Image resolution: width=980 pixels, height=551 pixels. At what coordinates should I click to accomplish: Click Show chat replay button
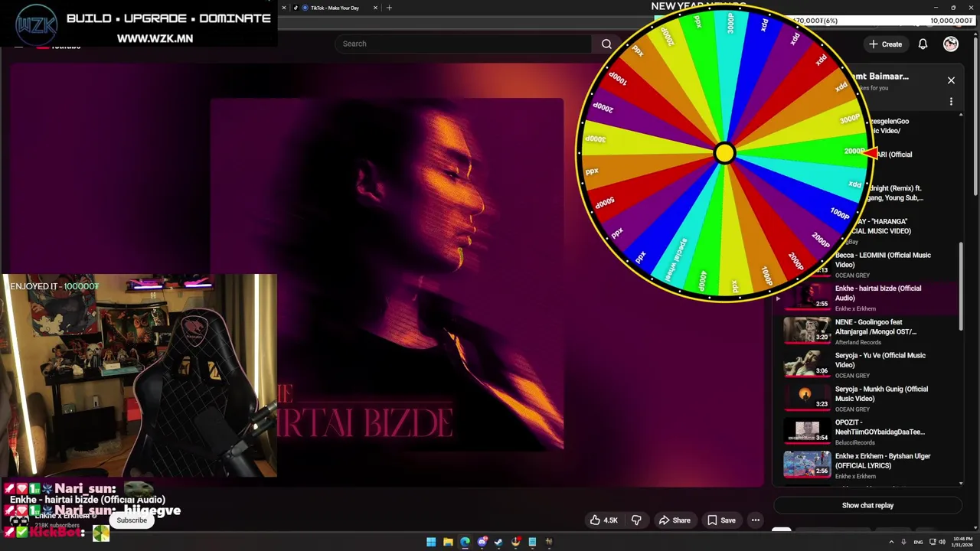coord(867,505)
